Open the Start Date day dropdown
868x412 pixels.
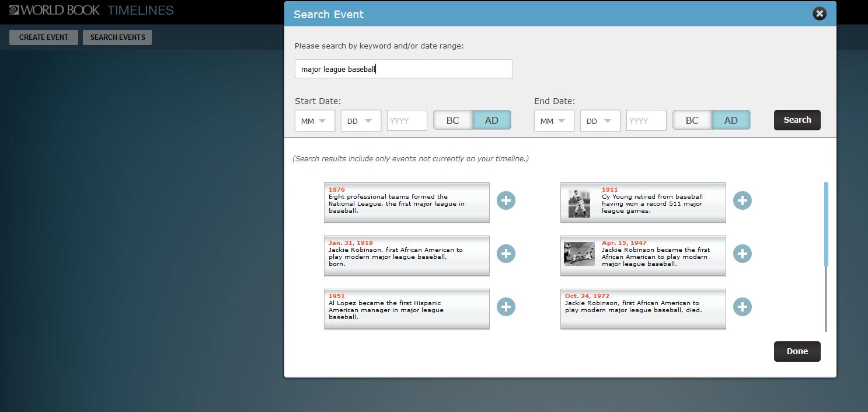click(x=361, y=121)
